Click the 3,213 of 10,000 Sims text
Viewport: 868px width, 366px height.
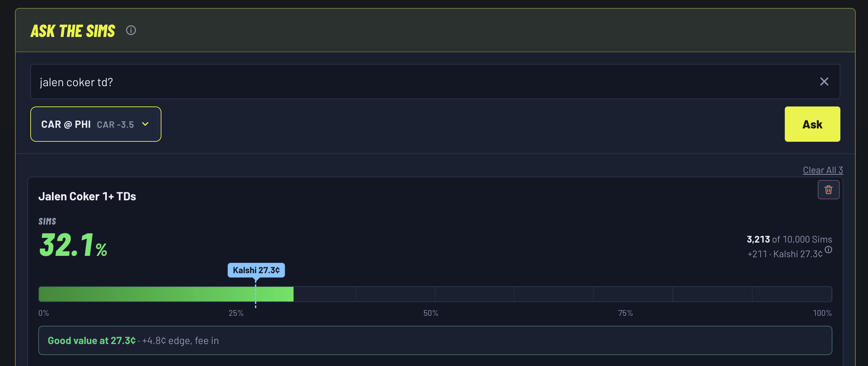pos(789,239)
